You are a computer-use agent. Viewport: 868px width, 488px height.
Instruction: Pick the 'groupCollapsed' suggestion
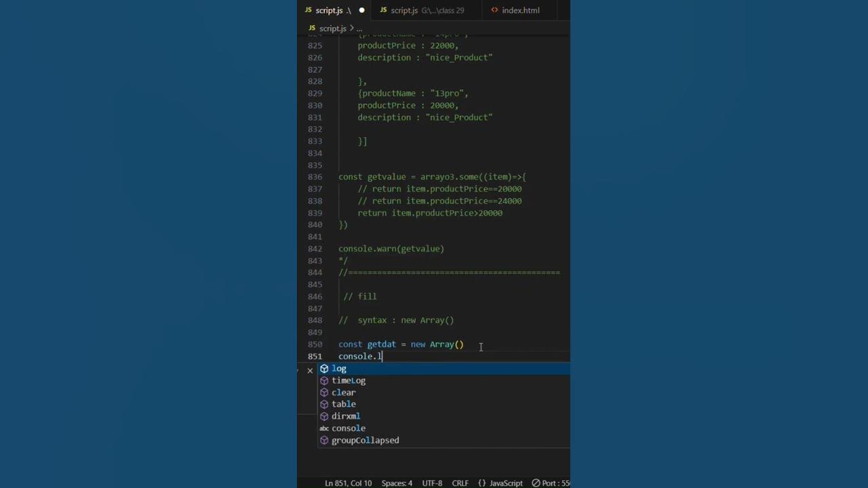(x=444, y=440)
